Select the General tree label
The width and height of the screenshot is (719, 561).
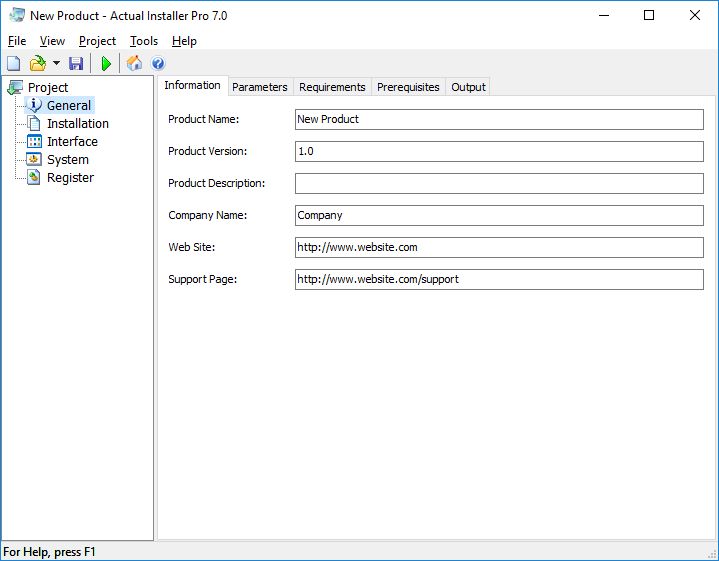69,105
